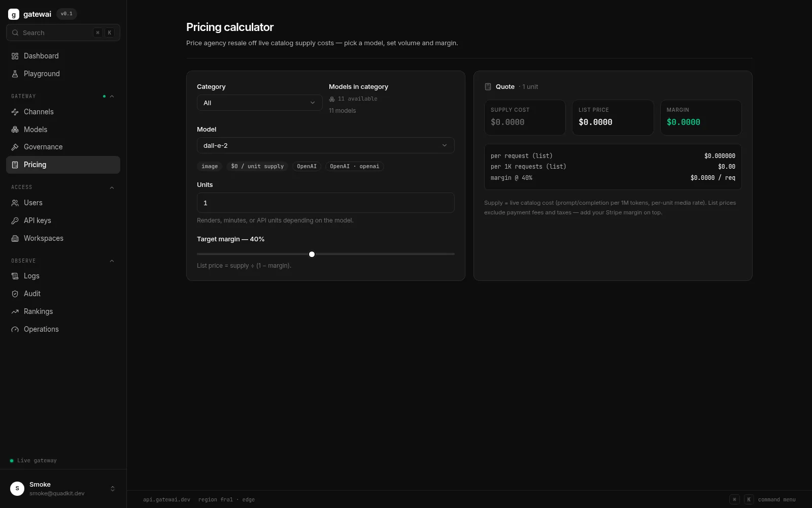Go to the Workspaces page
Viewport: 812px width, 508px height.
63,238
